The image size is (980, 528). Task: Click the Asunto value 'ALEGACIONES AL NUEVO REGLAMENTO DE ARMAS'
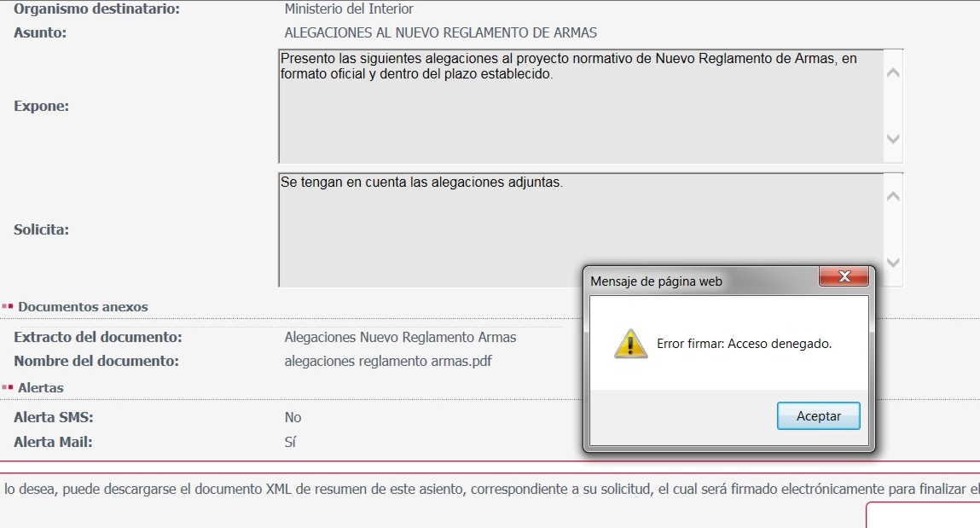[x=440, y=32]
